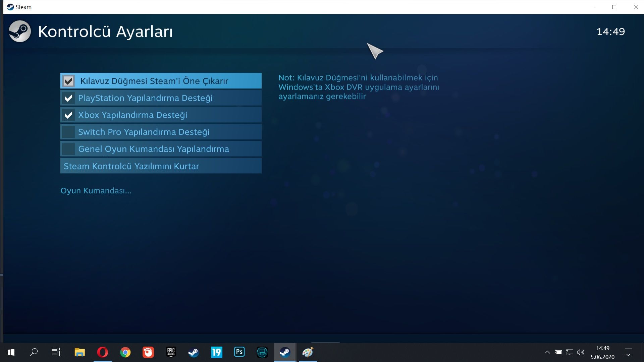Open the Paint palette taskbar icon
644x362 pixels.
tap(308, 352)
